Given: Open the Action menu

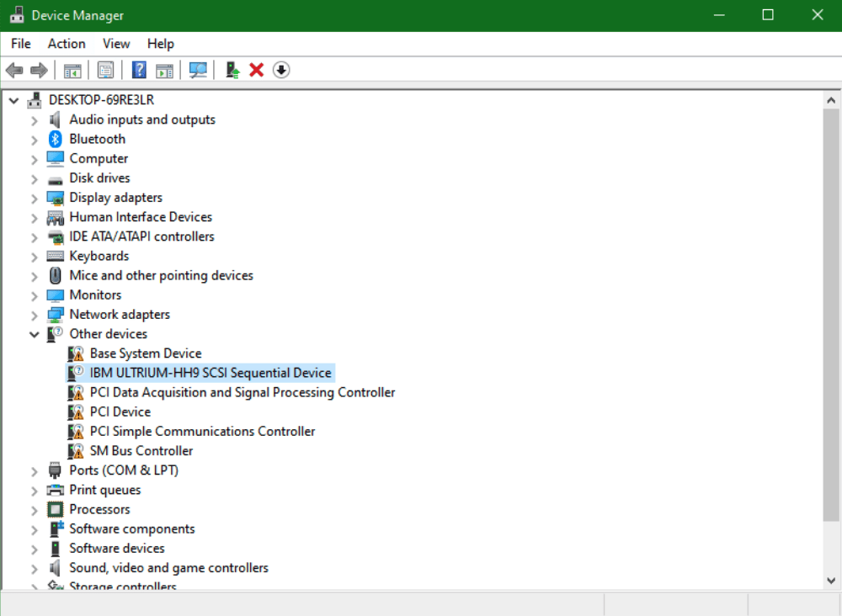Looking at the screenshot, I should (x=67, y=44).
